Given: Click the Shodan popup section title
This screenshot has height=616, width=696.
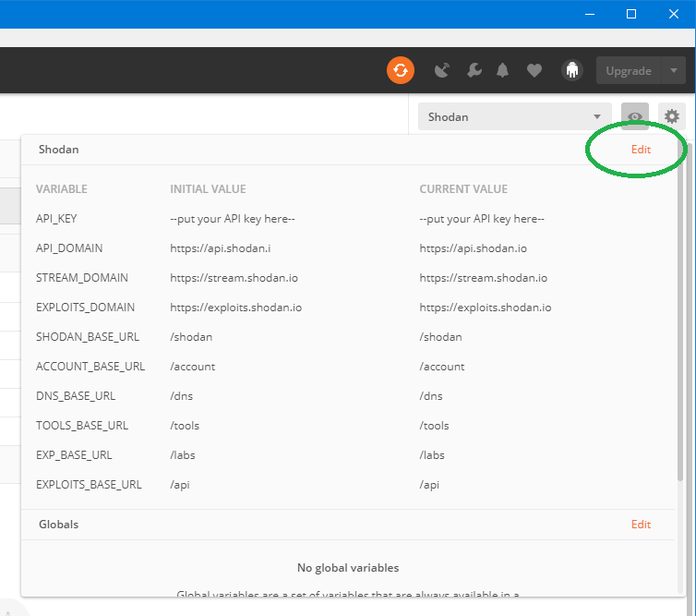Looking at the screenshot, I should (x=58, y=150).
